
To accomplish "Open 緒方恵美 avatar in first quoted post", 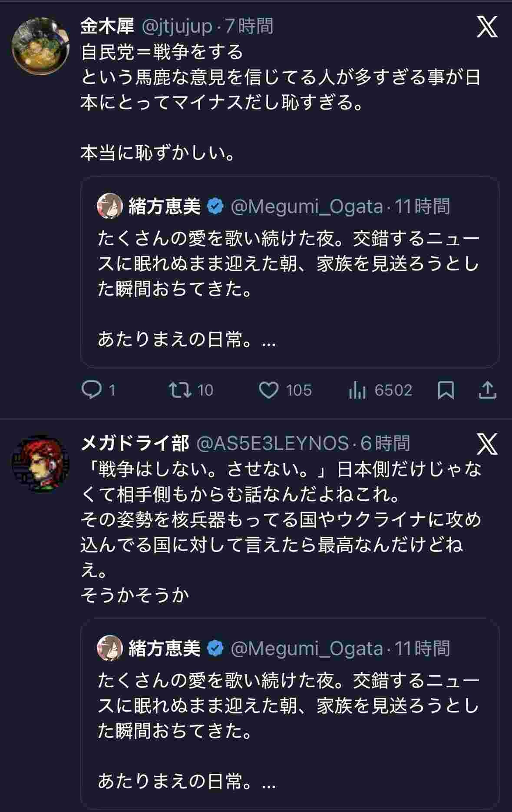I will (109, 206).
